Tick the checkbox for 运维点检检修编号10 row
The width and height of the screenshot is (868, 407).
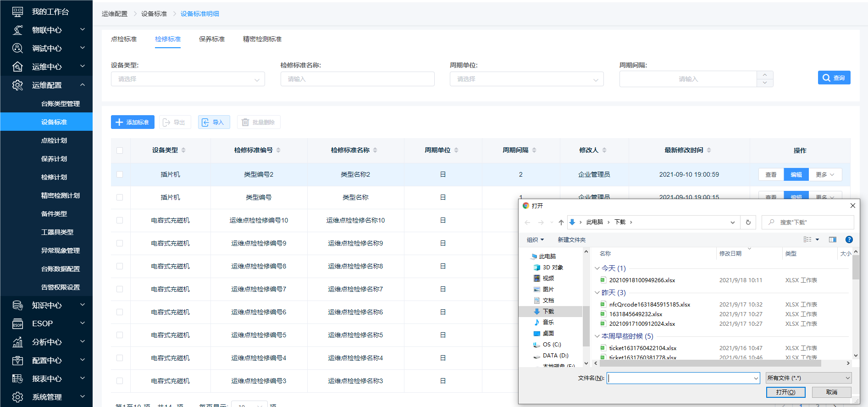[120, 220]
